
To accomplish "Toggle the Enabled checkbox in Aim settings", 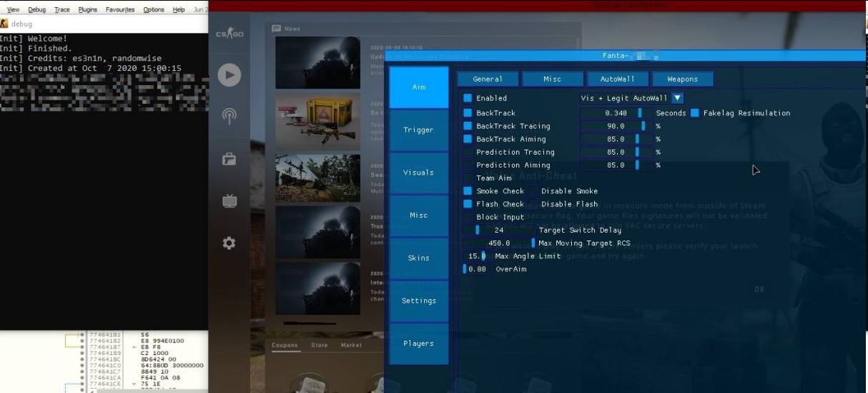I will (468, 98).
